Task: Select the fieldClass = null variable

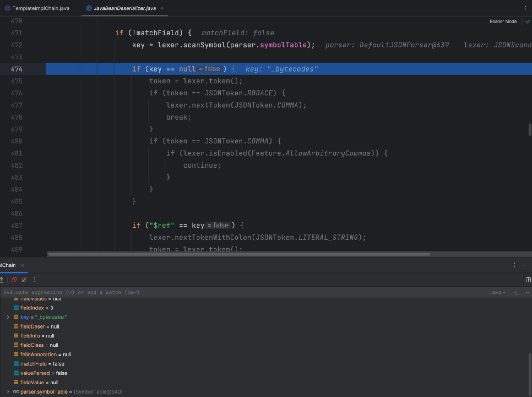Action: (39, 345)
